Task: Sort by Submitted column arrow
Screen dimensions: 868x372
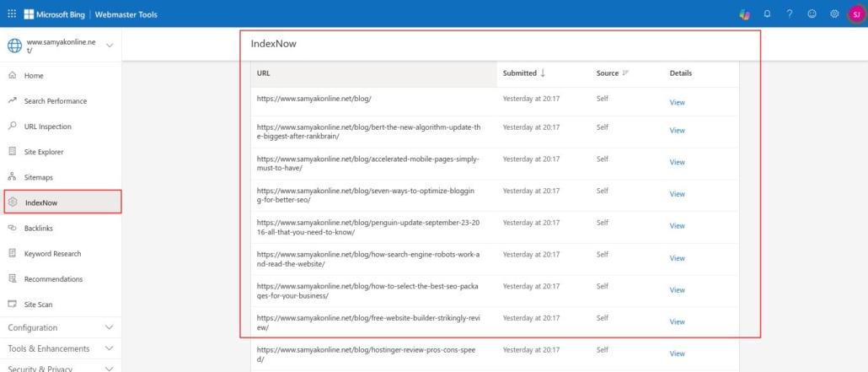Action: pos(543,73)
